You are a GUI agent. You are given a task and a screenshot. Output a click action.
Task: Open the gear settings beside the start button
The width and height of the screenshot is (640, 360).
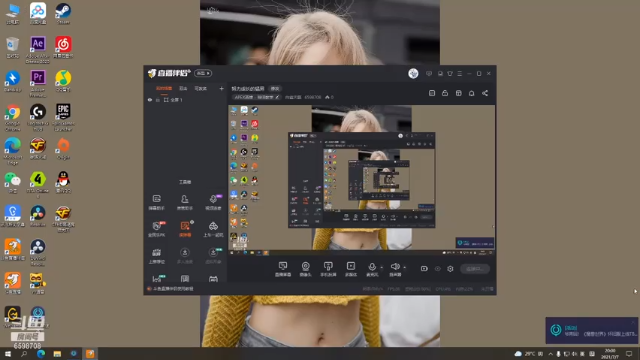pos(450,269)
